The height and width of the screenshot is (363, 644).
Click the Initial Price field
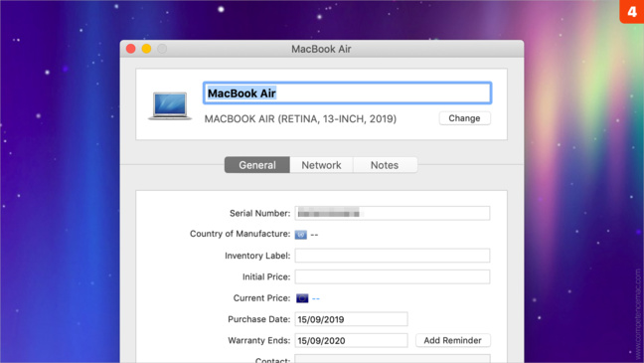pos(393,276)
